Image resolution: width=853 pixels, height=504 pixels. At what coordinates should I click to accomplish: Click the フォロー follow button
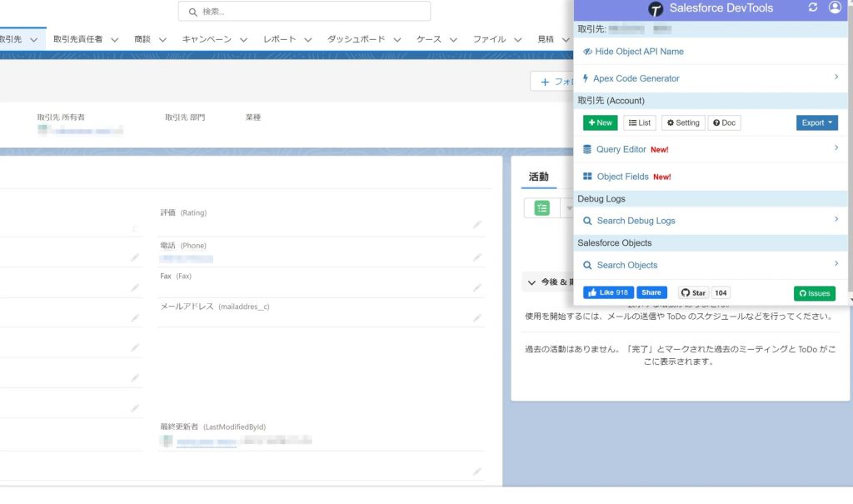pyautogui.click(x=552, y=82)
